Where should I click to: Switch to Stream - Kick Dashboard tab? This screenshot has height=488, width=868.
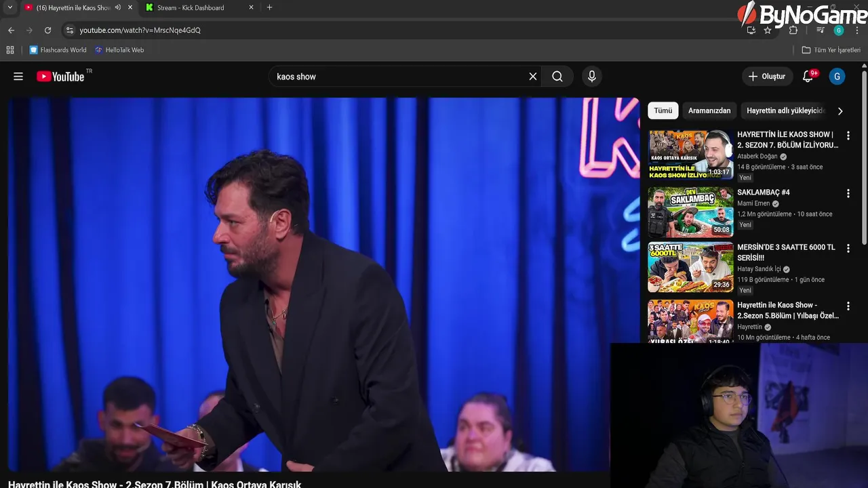pos(200,7)
